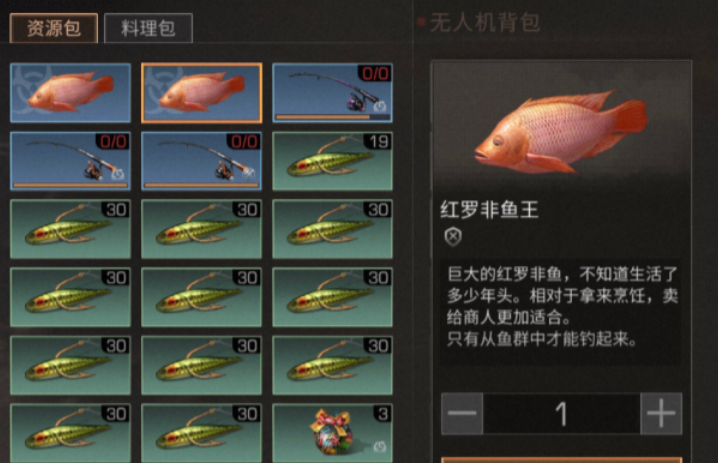Select the purple fishing rod item
This screenshot has width=718, height=463.
pos(332,93)
